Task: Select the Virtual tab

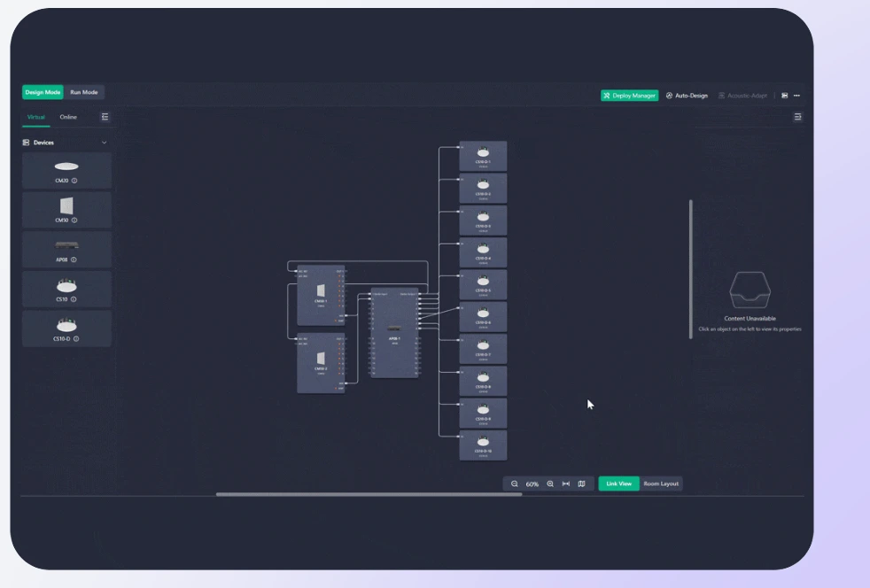Action: coord(36,117)
